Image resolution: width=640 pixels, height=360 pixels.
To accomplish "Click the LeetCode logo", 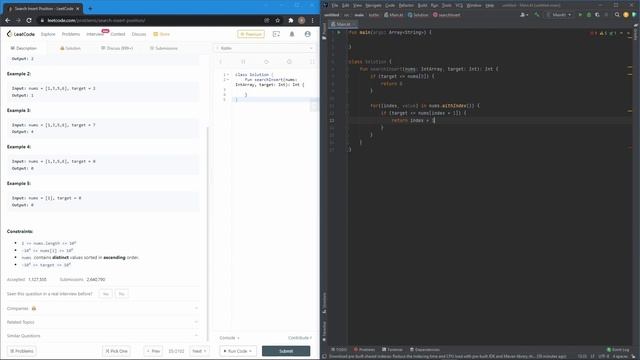I will coord(21,34).
